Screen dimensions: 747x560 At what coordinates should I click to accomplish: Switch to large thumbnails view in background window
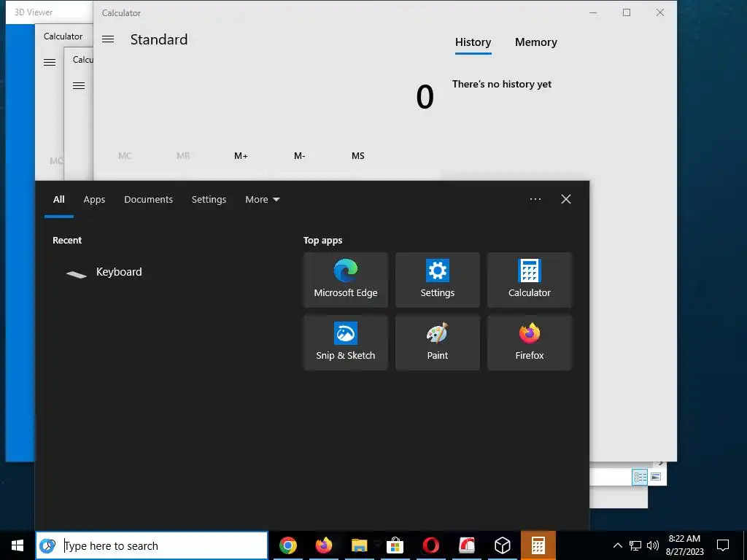click(656, 477)
